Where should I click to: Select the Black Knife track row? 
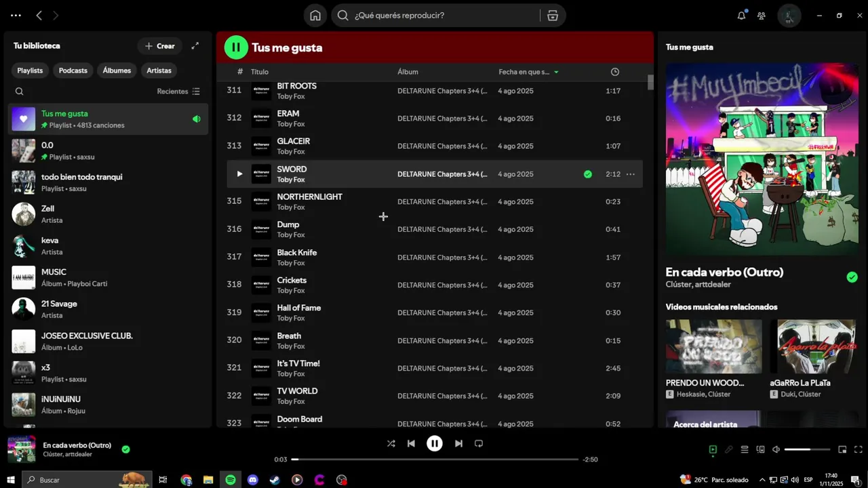(x=435, y=258)
